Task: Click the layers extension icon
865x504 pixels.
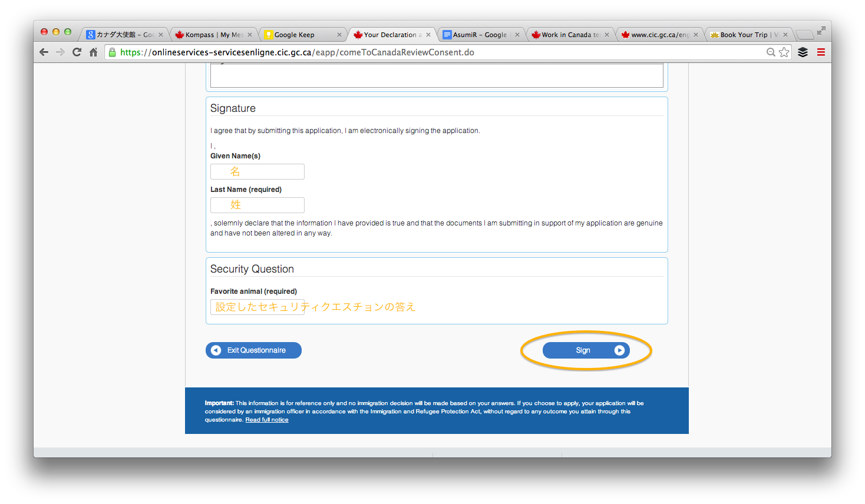Action: (x=803, y=52)
